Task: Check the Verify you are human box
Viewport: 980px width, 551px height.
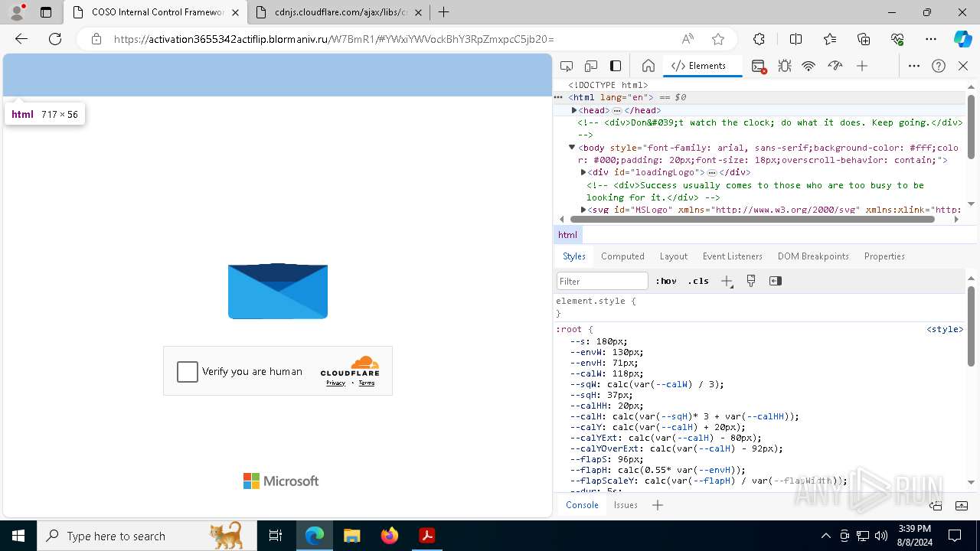Action: (x=188, y=372)
